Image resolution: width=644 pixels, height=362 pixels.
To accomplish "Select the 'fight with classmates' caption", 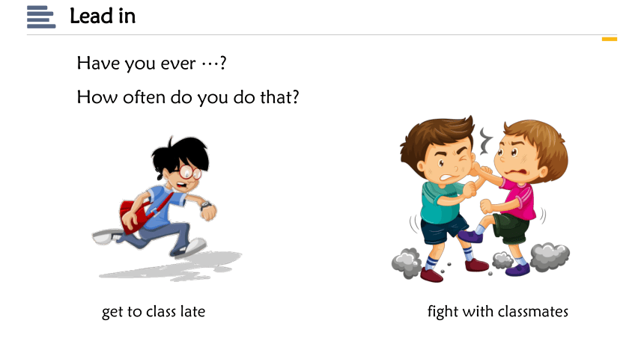I will pyautogui.click(x=498, y=312).
